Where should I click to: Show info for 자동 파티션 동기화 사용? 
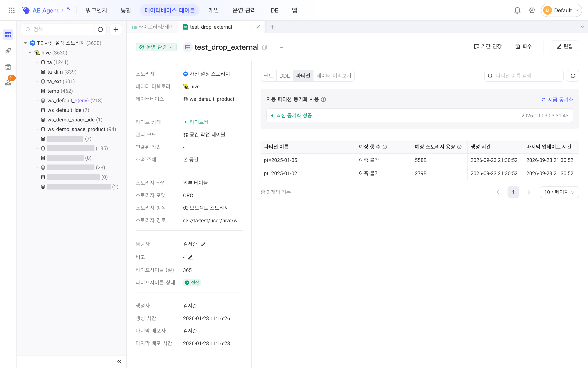point(323,99)
